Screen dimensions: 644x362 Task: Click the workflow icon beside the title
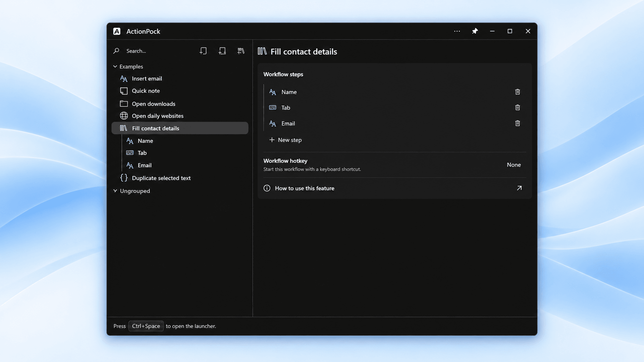tap(262, 51)
